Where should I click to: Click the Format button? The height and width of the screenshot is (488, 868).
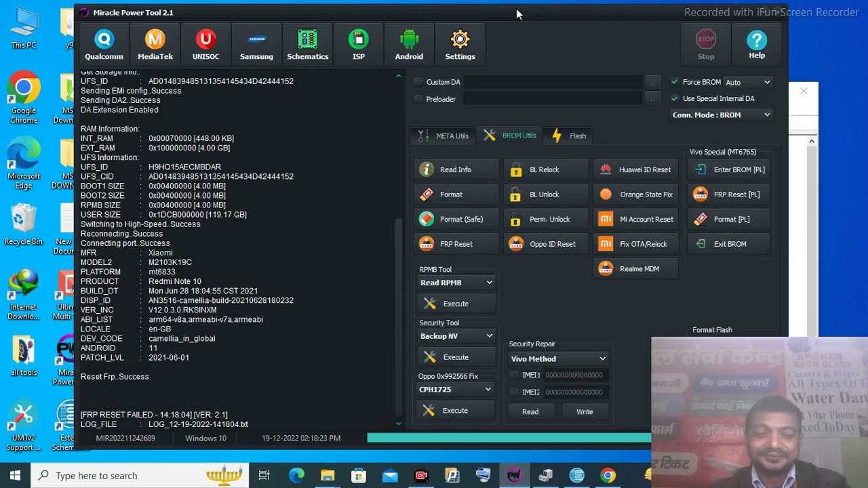click(456, 195)
